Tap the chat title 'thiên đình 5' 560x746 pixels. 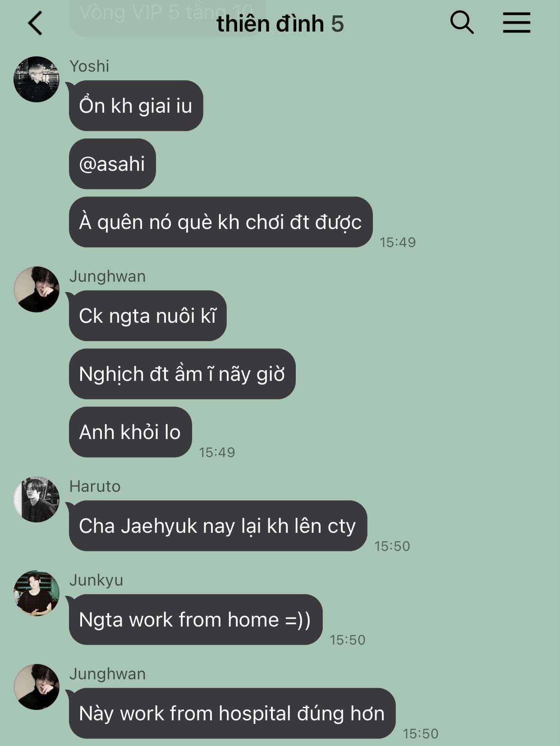[280, 24]
